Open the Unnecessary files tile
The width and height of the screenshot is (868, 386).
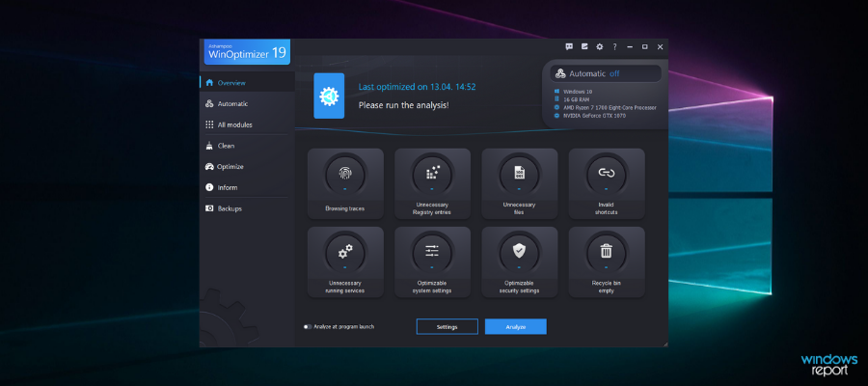pos(519,183)
